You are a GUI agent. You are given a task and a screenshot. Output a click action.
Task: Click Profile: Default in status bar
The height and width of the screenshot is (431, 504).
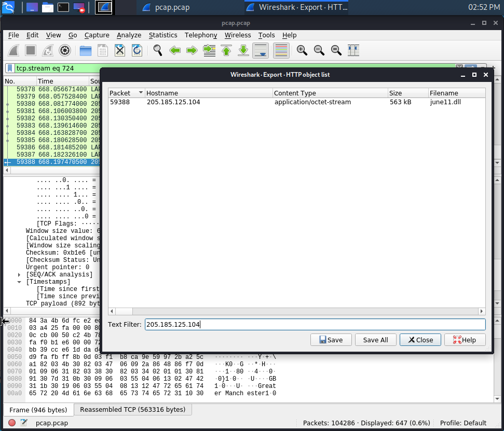tap(463, 423)
